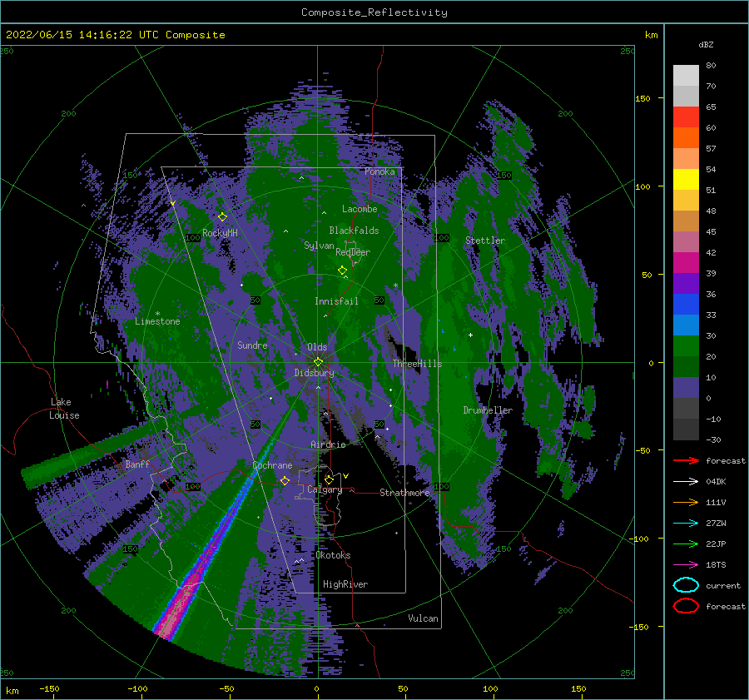This screenshot has width=749, height=700.
Task: Click the red forecast arrow in legend
Action: tap(686, 460)
